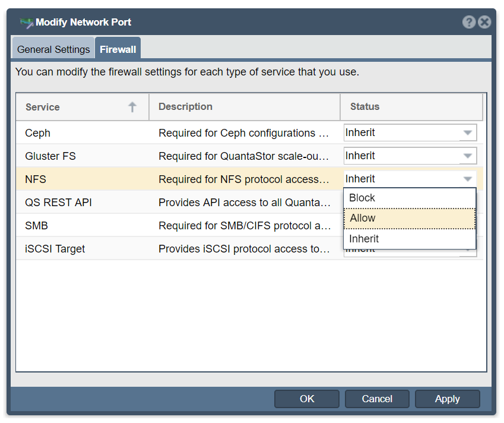Click the Cancel button
This screenshot has height=423, width=504.
point(377,399)
